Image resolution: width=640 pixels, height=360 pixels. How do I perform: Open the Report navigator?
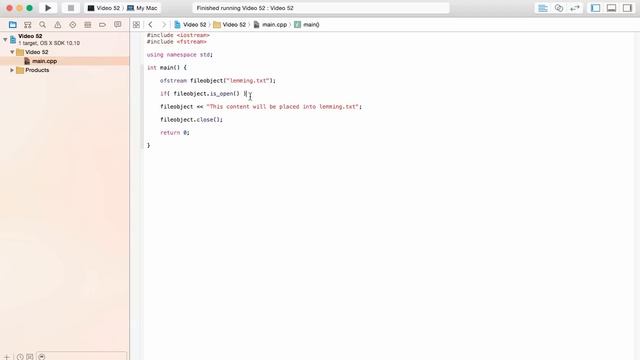pyautogui.click(x=118, y=24)
